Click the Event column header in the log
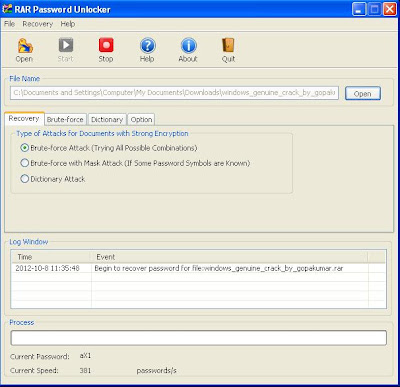Viewport: 400px width, 387px height. 229,257
